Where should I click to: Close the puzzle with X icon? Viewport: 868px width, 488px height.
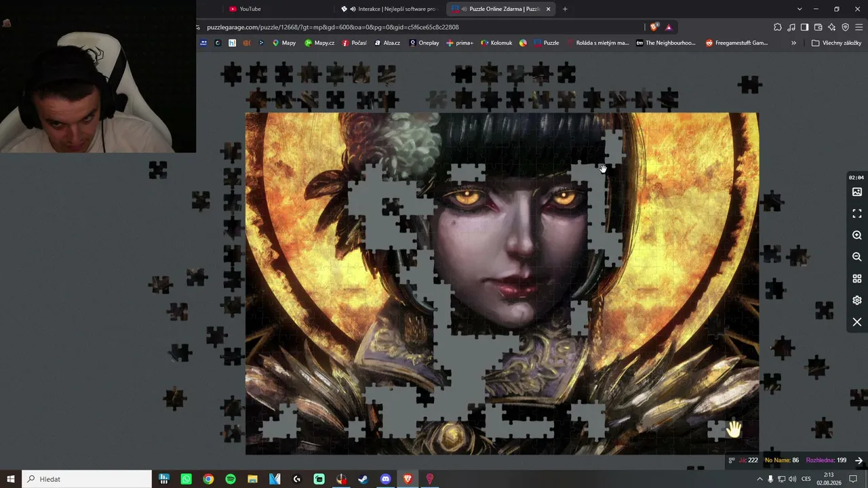coord(857,322)
